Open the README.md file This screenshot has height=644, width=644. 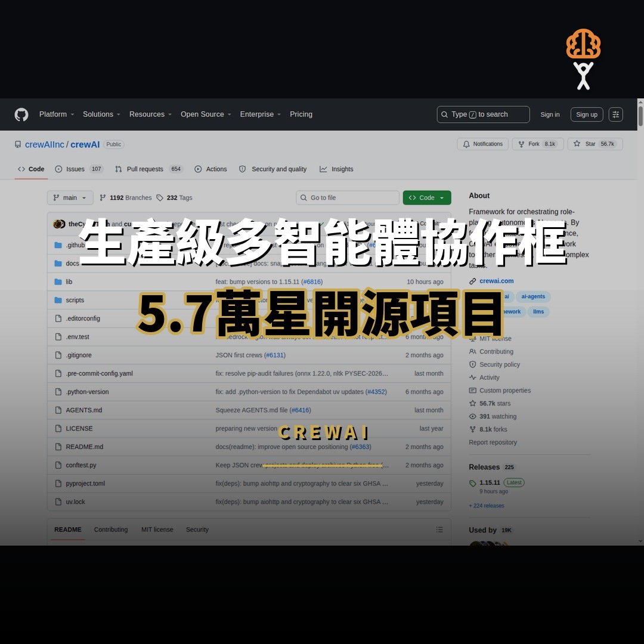85,447
